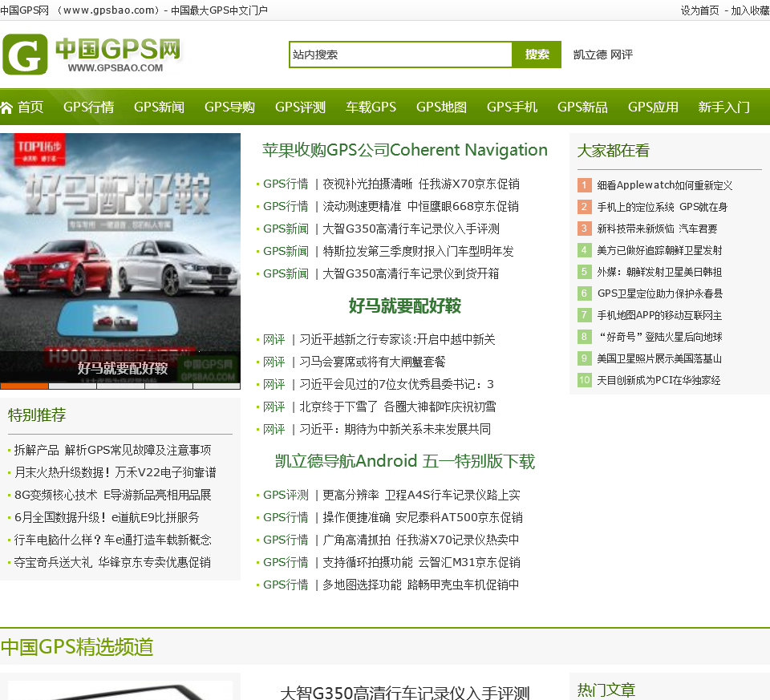Open article 习马会宴席或将有大闸蟹套餐
Screen dimensions: 770x700
[373, 362]
